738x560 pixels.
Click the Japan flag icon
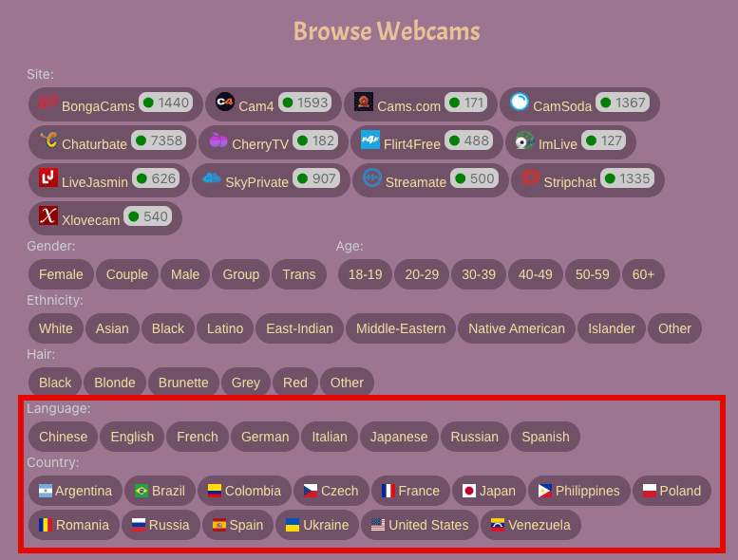(x=469, y=491)
